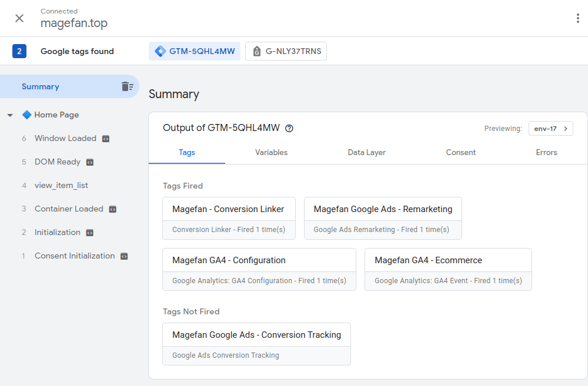Image resolution: width=588 pixels, height=386 pixels.
Task: Select the Initialization event
Action: pos(58,232)
